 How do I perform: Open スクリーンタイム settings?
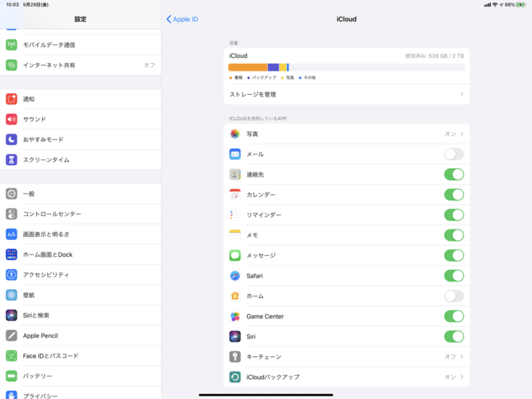tap(80, 160)
